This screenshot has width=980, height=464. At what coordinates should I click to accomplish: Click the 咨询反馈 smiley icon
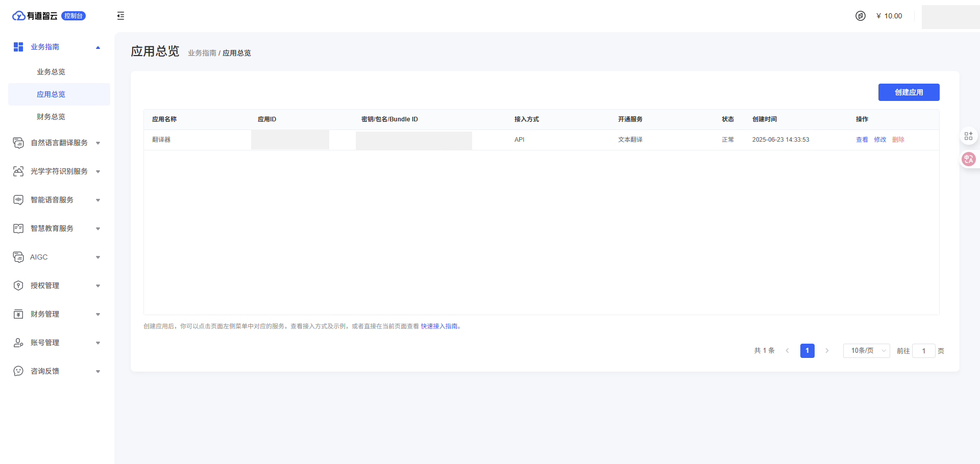(18, 371)
